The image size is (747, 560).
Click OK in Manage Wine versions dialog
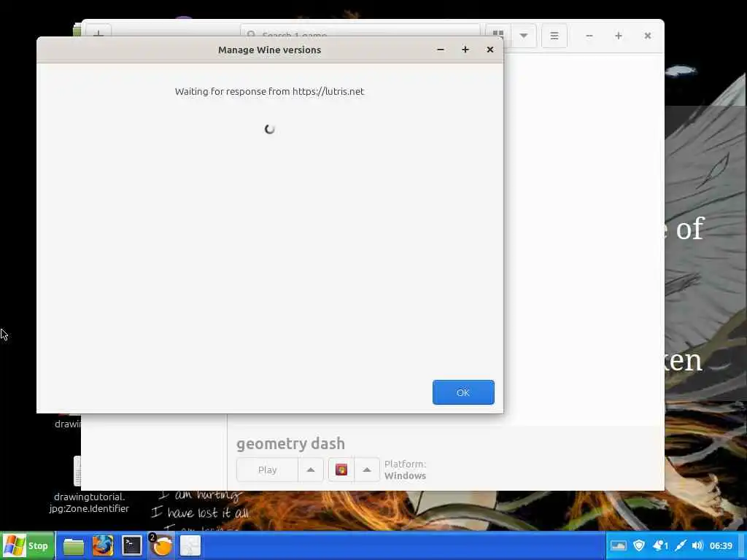(x=463, y=392)
